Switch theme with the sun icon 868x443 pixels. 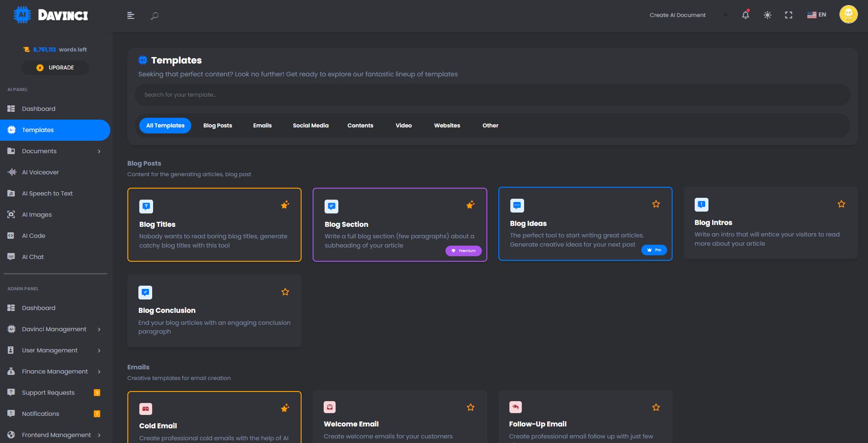coord(767,15)
